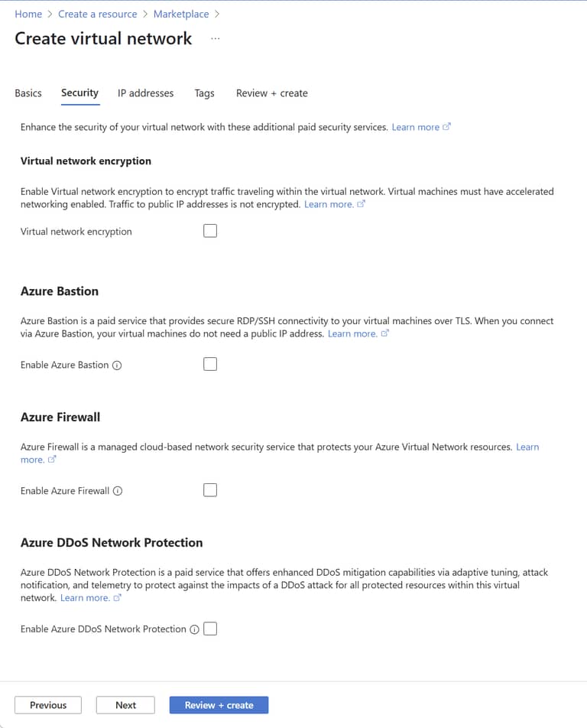Click the info icon beside Enable Azure Firewall
587x728 pixels.
(117, 491)
